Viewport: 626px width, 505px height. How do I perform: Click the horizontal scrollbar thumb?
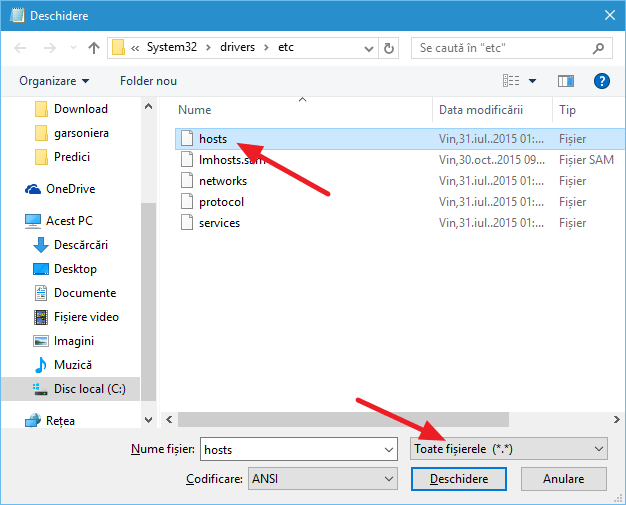coord(343,420)
